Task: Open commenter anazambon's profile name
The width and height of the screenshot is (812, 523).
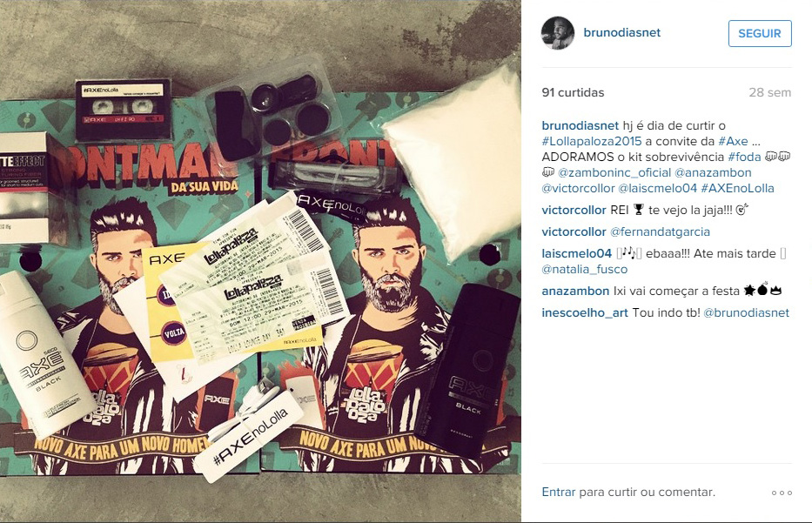Action: coord(575,291)
